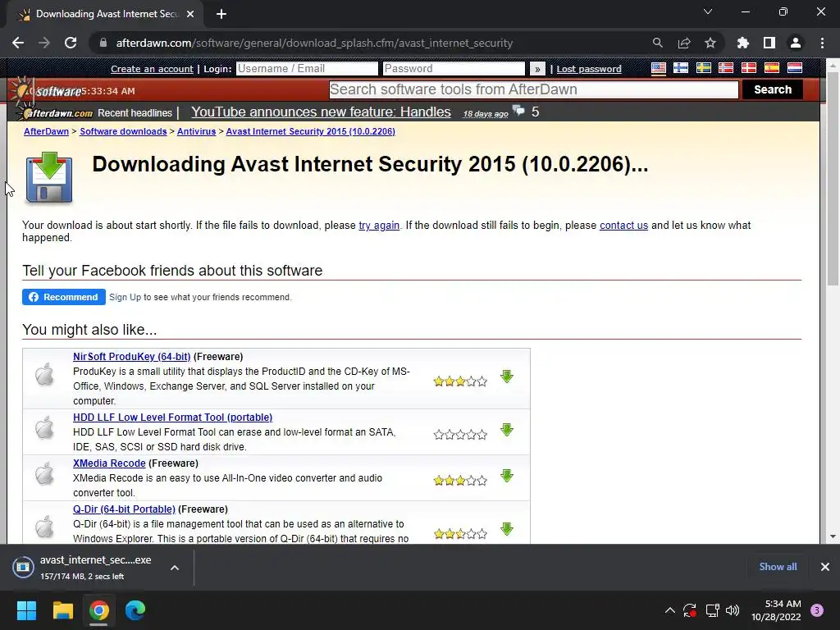Click star rating for XMedia Recode
This screenshot has width=840, height=630.
[x=460, y=481]
